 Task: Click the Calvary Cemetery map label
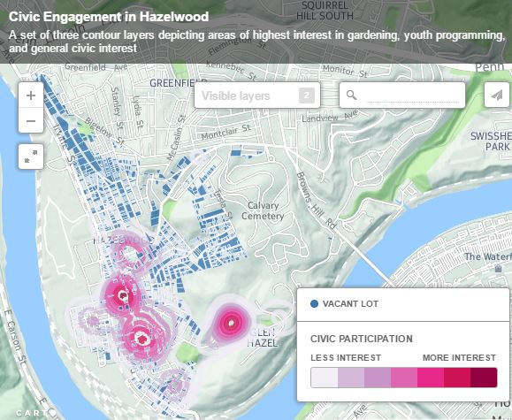tap(263, 210)
